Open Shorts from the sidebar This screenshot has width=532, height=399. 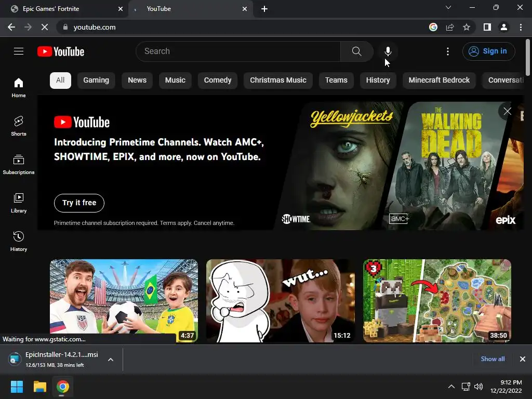(x=19, y=126)
